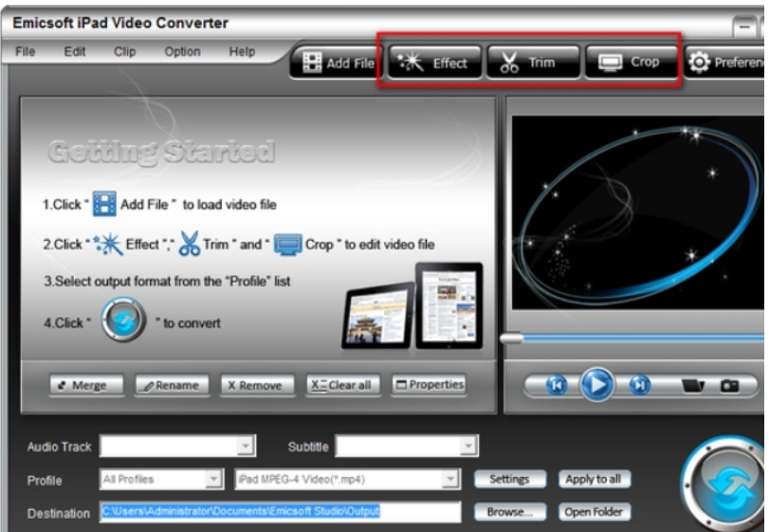769x532 pixels.
Task: Skip to next with the forward control
Action: coord(639,385)
